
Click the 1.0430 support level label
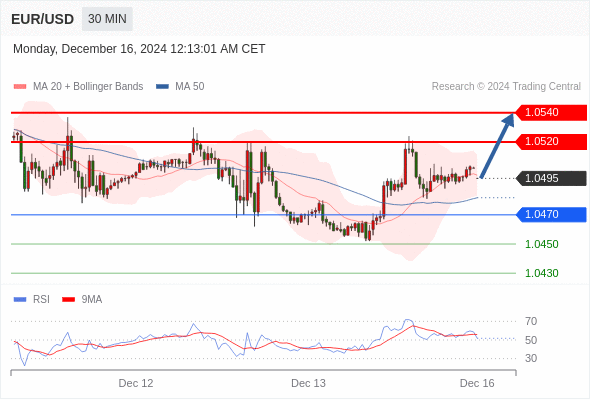[542, 273]
